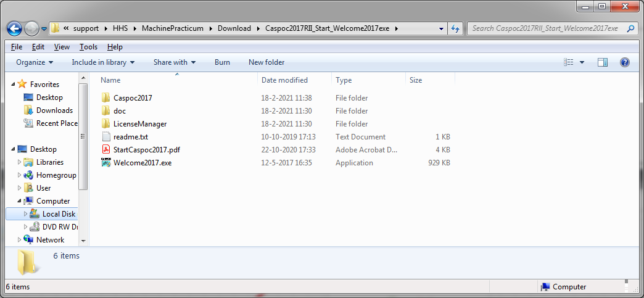Click the Libraries icon
Viewport: 644px width, 298px height.
(28, 162)
